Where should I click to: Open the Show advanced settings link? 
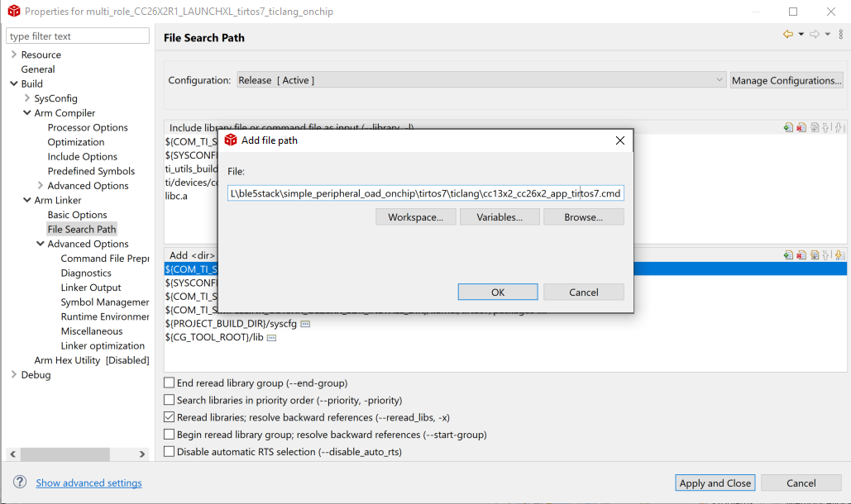88,483
